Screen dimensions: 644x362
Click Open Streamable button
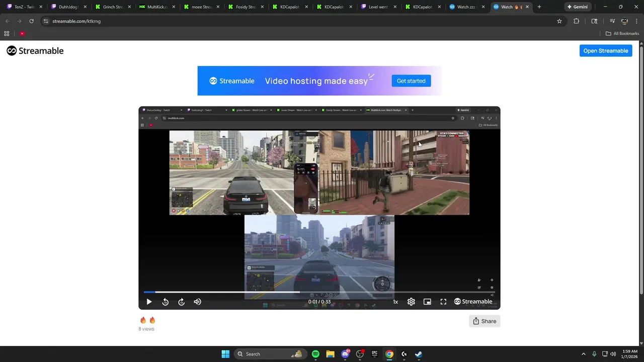tap(606, 51)
